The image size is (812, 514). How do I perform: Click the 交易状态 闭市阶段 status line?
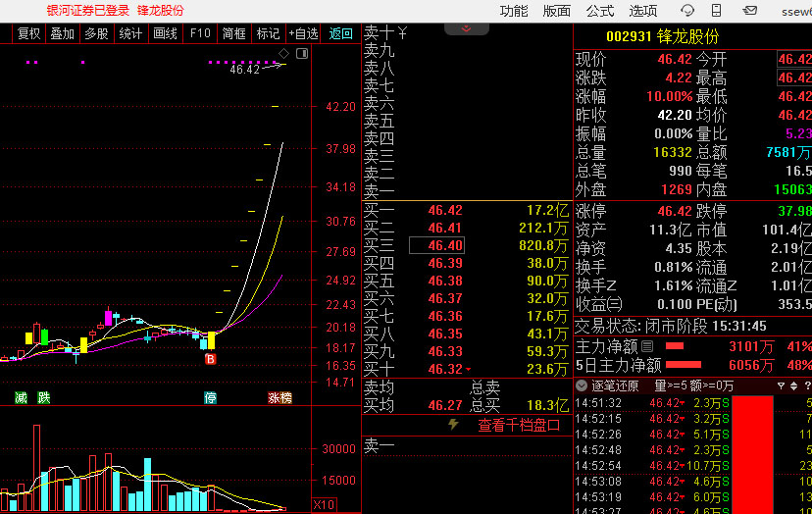click(671, 326)
